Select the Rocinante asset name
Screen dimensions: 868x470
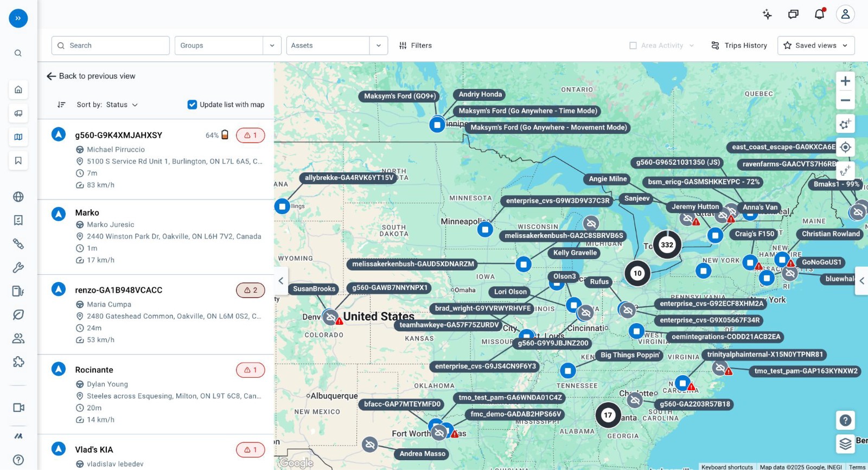point(94,370)
